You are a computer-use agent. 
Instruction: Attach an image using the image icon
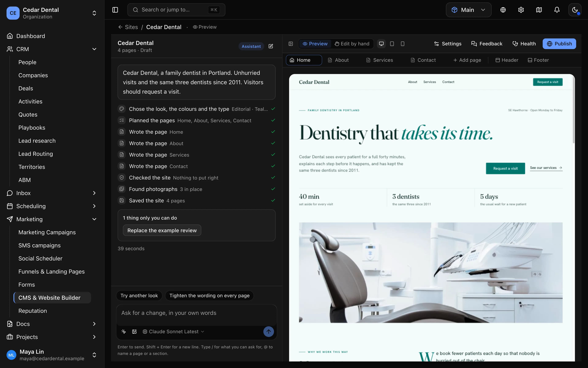pos(134,332)
